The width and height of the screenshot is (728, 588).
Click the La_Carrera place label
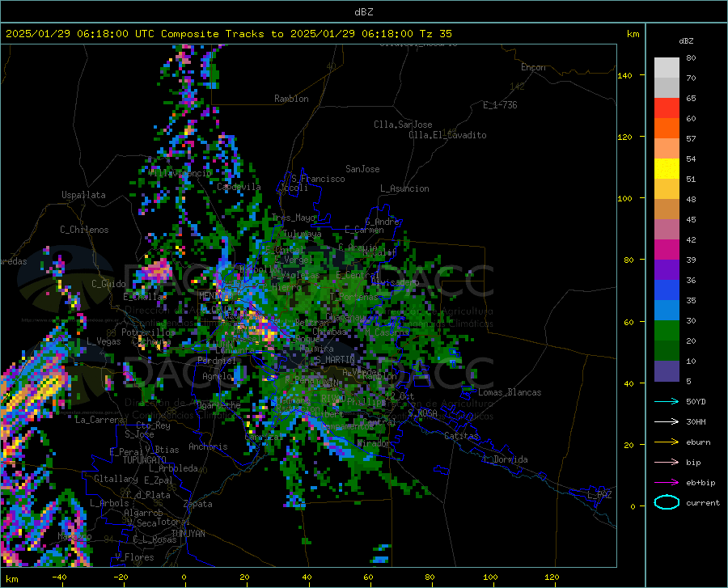[x=99, y=420]
